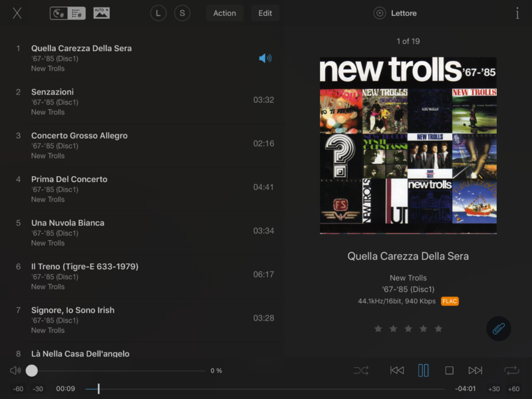The height and width of the screenshot is (399, 532).
Task: Toggle repeat mode
Action: click(511, 370)
